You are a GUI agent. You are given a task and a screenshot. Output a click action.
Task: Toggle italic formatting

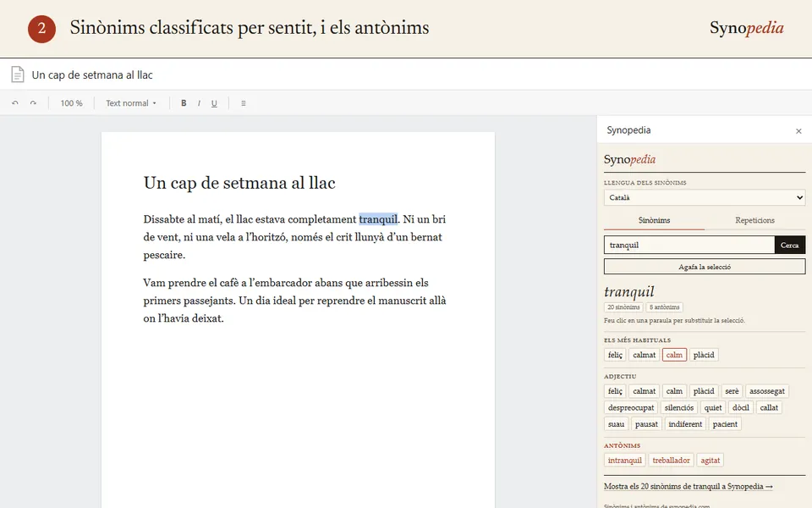(199, 103)
